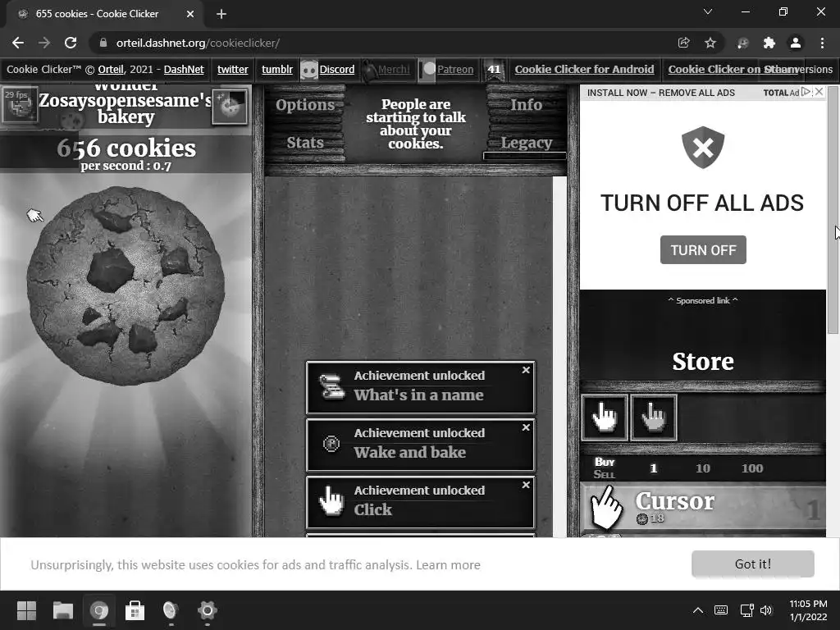This screenshot has height=630, width=840.
Task: Go forward in browser history
Action: click(x=44, y=43)
